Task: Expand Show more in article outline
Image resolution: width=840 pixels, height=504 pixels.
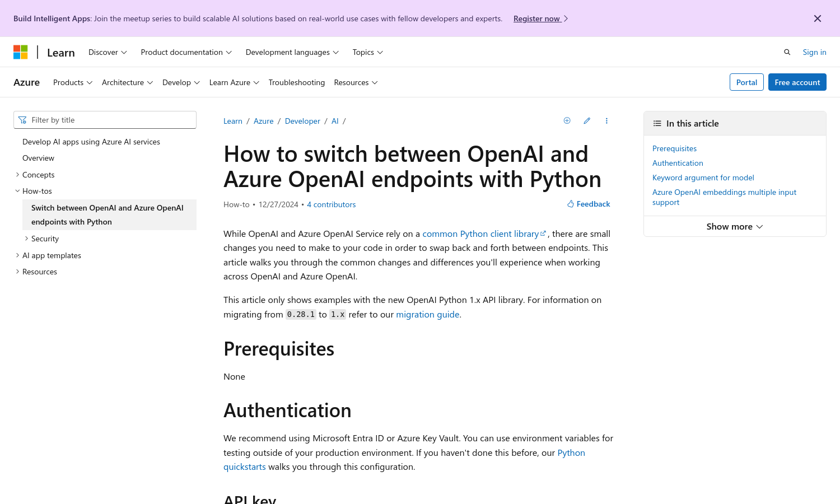Action: (734, 227)
